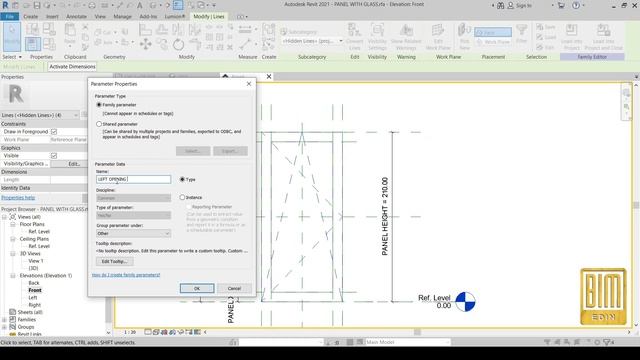Select View 1 under 3D Views

36,261
